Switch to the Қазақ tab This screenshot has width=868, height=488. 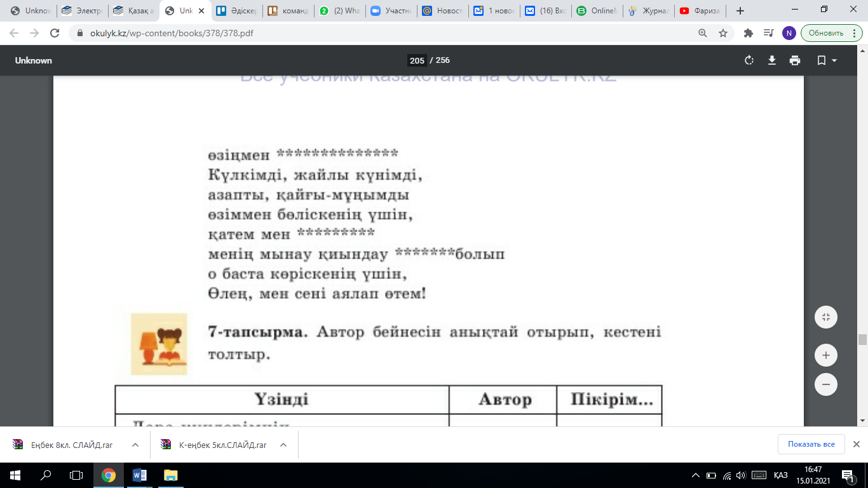click(x=133, y=11)
